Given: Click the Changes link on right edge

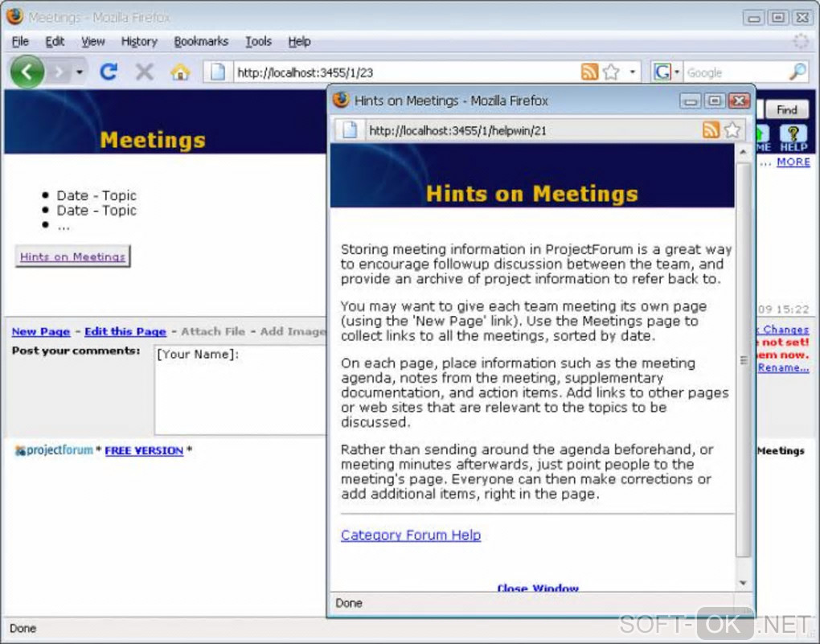Looking at the screenshot, I should point(785,330).
